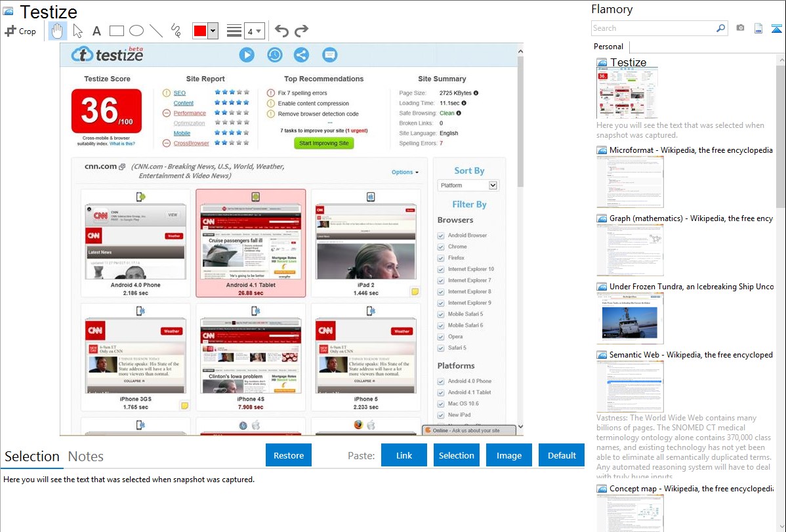The height and width of the screenshot is (532, 786).
Task: Pick the ellipse shape tool
Action: (x=136, y=31)
